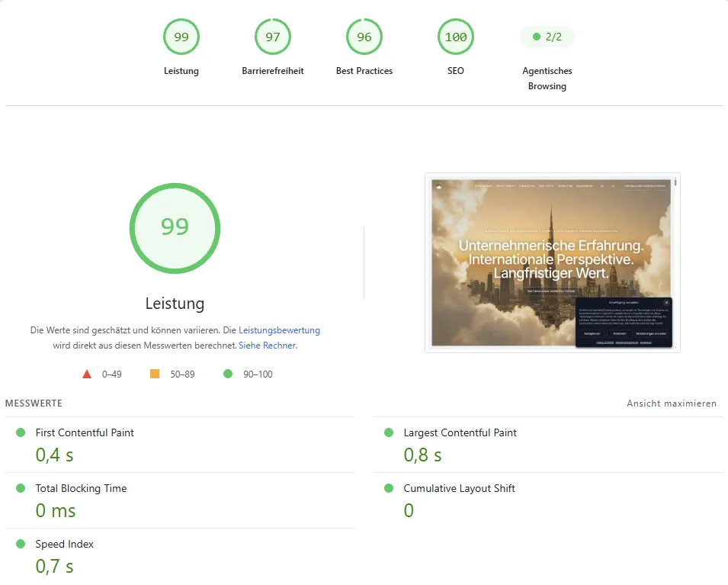Click Ansicht maximieren to expand metrics

(x=672, y=403)
